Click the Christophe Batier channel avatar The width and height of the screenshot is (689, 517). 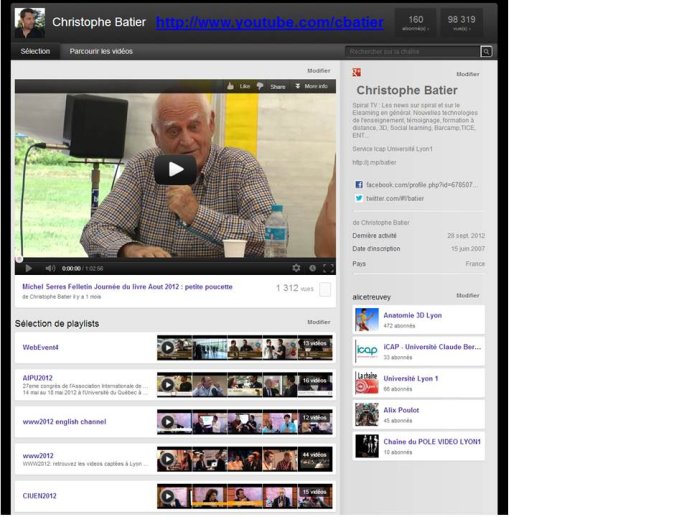point(29,22)
